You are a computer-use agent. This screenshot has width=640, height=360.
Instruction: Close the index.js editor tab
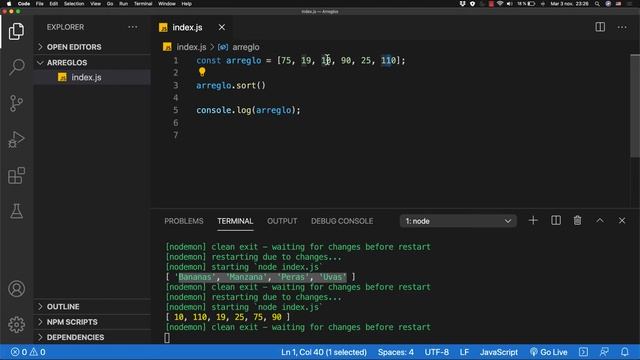click(222, 27)
